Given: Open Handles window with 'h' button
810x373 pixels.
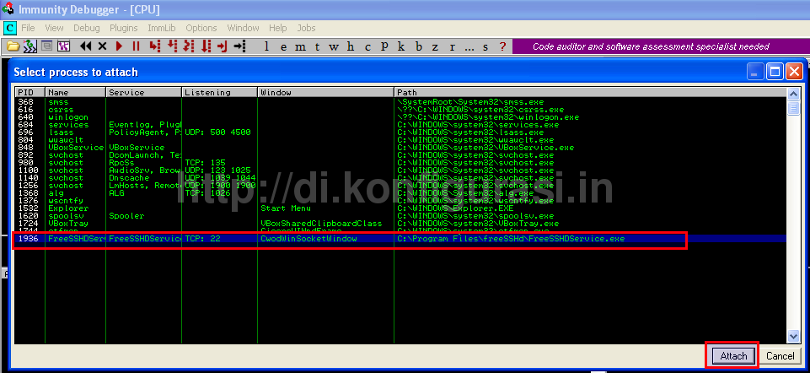Looking at the screenshot, I should [x=351, y=46].
